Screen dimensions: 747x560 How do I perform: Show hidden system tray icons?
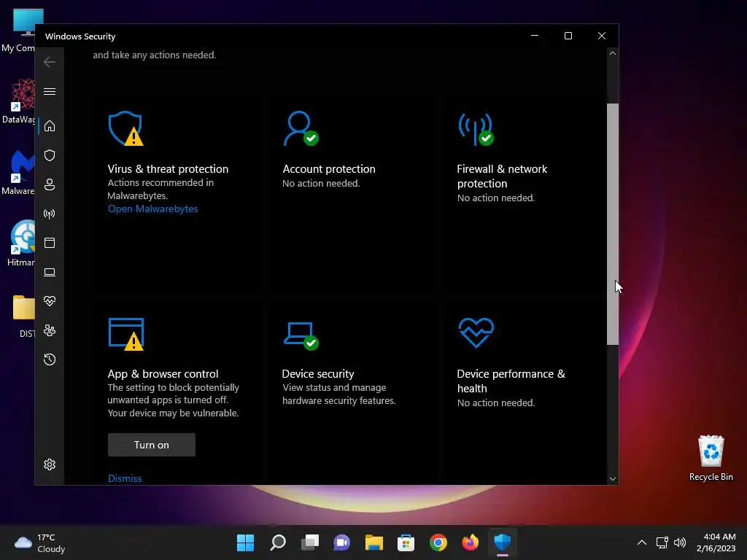click(642, 542)
